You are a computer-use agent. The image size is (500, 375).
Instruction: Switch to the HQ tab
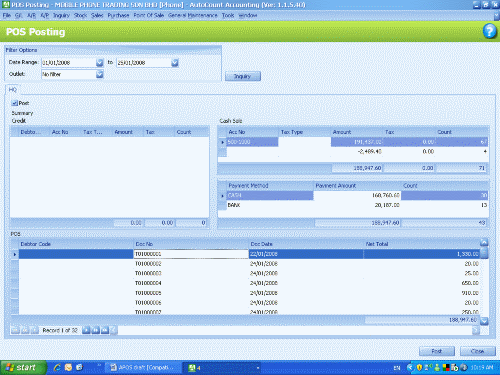click(x=13, y=89)
